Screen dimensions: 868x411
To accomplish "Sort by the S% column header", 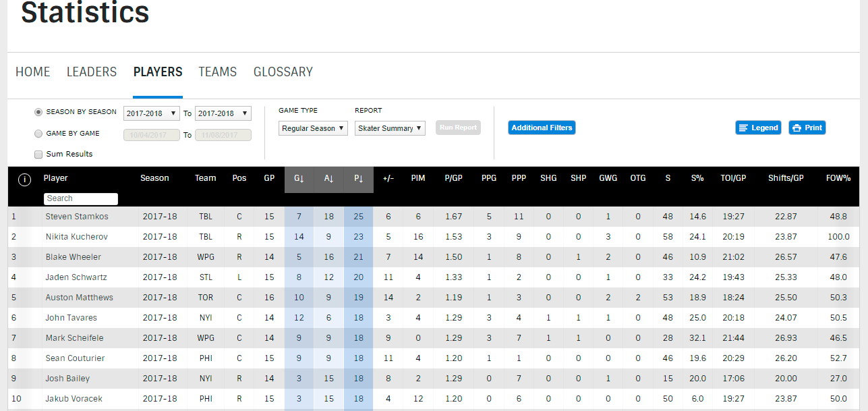I will pyautogui.click(x=697, y=178).
